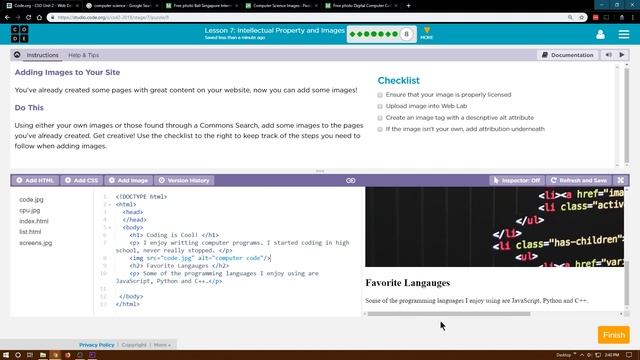This screenshot has width=640, height=360.
Task: Bookmark page with star icon
Action: click(581, 18)
